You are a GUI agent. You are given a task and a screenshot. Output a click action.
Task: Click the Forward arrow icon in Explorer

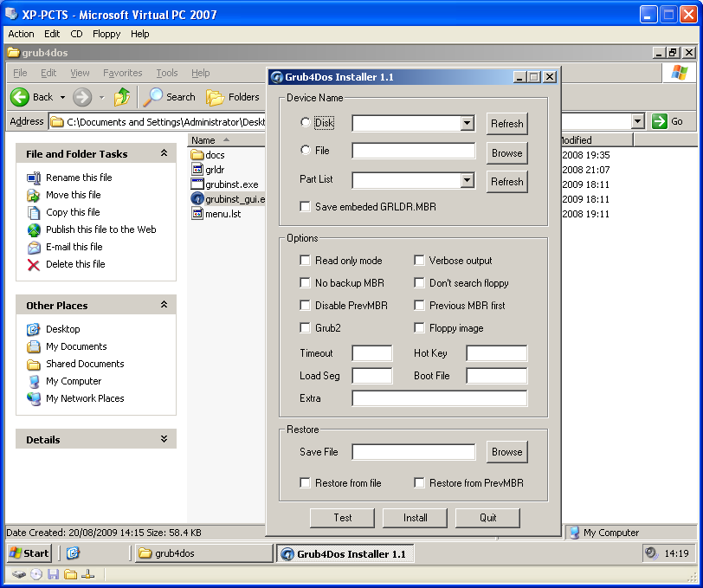(82, 97)
